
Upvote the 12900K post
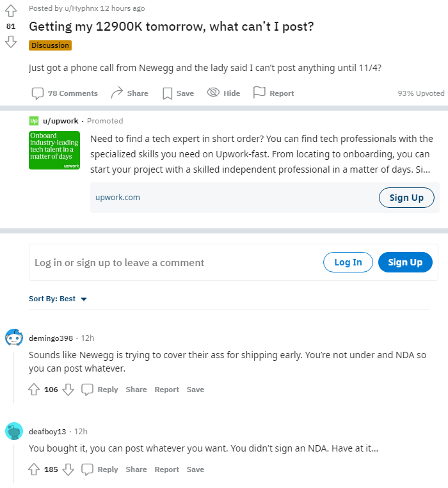[10, 11]
